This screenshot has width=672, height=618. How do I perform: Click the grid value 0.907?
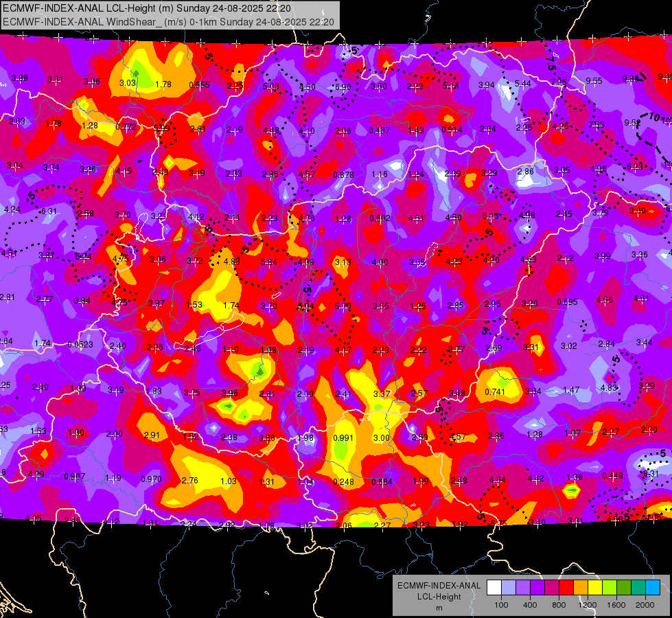pyautogui.click(x=75, y=477)
